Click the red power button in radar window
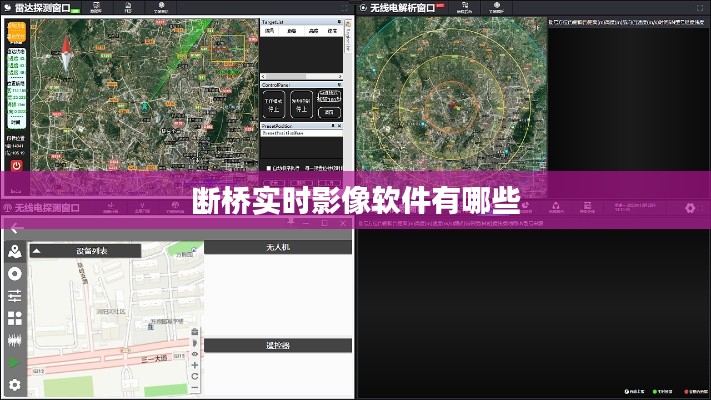711x400 pixels. 16,166
